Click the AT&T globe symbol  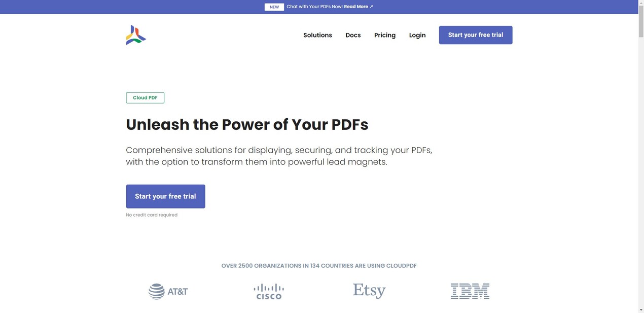155,291
